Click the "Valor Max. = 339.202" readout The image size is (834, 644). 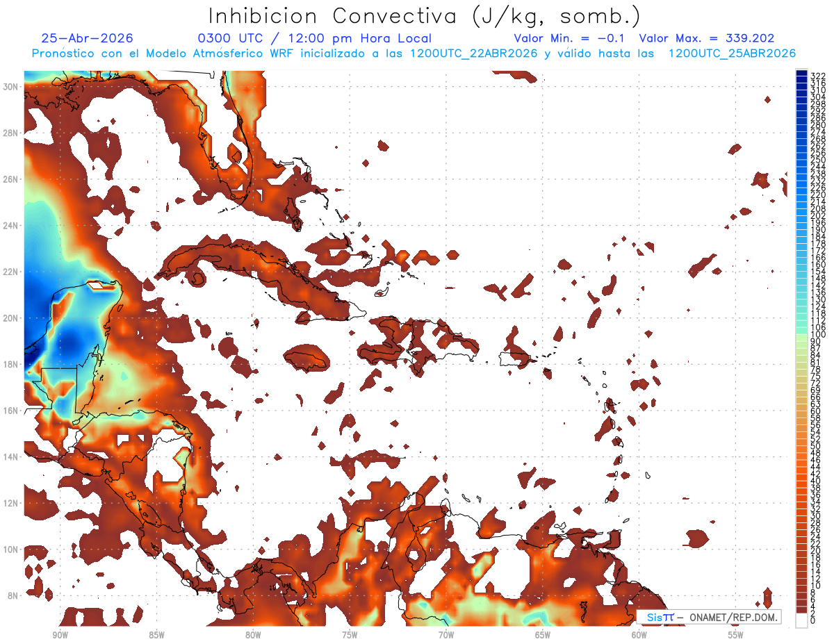(x=707, y=39)
